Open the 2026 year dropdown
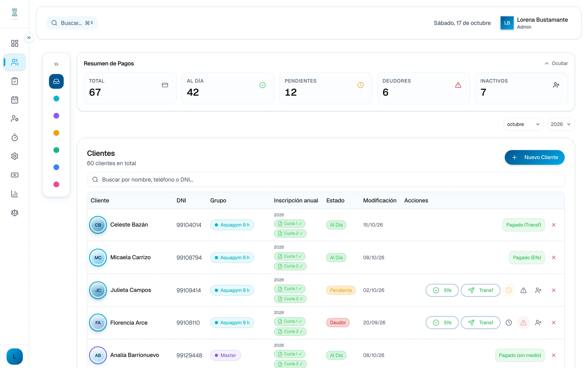This screenshot has width=588, height=368. pyautogui.click(x=561, y=124)
